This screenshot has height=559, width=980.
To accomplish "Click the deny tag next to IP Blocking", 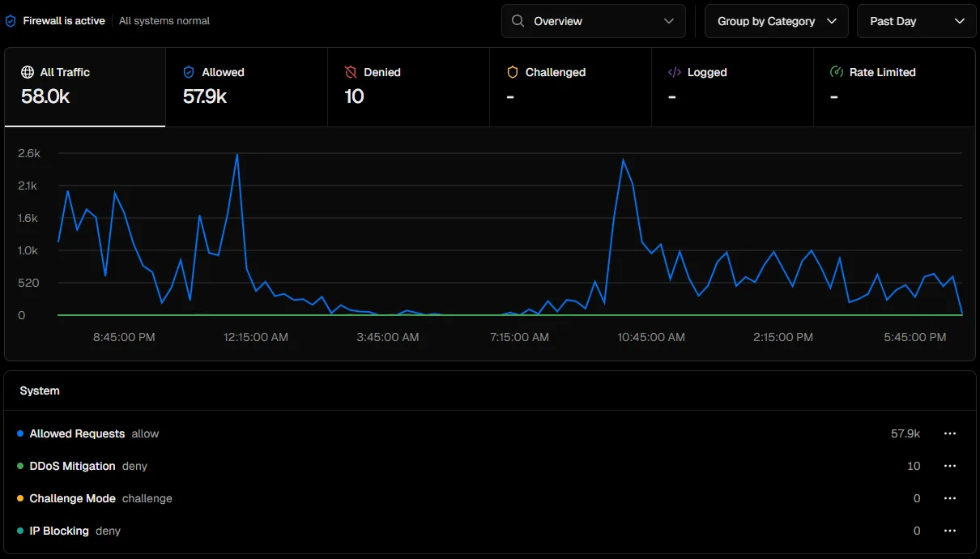I will click(x=109, y=531).
